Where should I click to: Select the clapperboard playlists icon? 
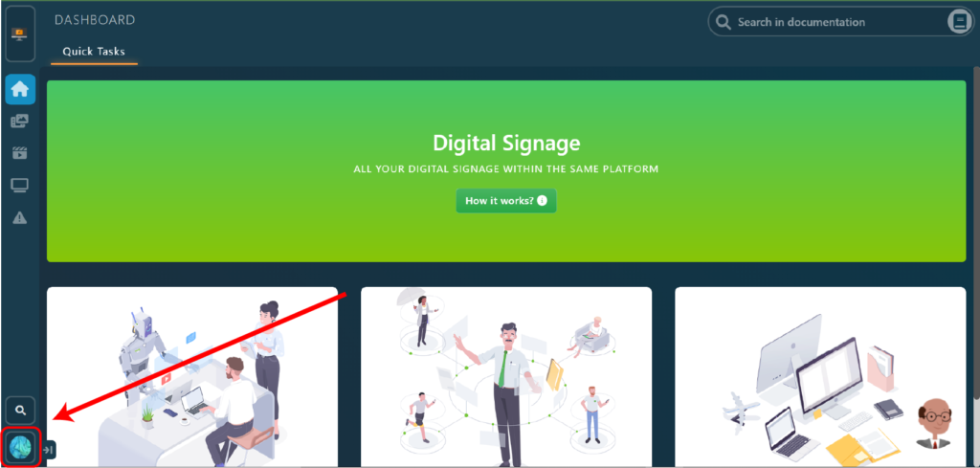pyautogui.click(x=20, y=153)
